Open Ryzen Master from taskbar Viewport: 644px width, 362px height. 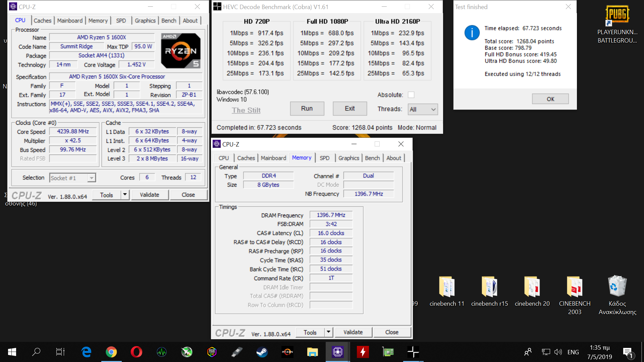[x=287, y=352]
